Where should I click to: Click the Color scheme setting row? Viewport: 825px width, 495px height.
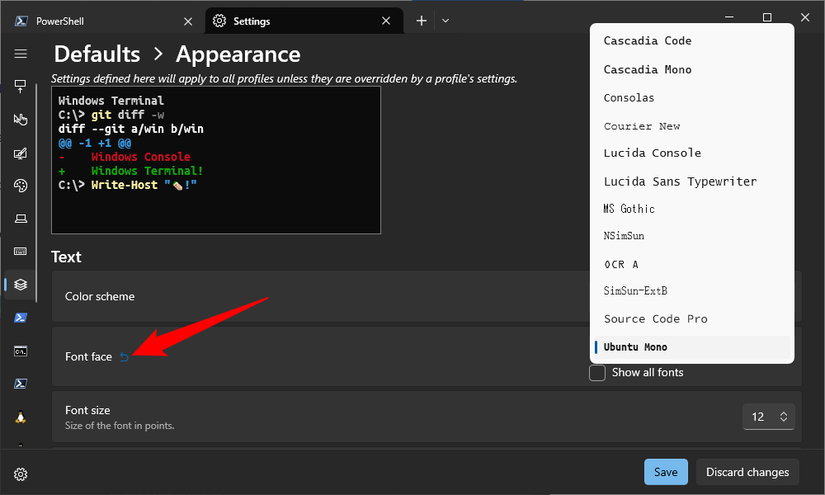tap(427, 297)
